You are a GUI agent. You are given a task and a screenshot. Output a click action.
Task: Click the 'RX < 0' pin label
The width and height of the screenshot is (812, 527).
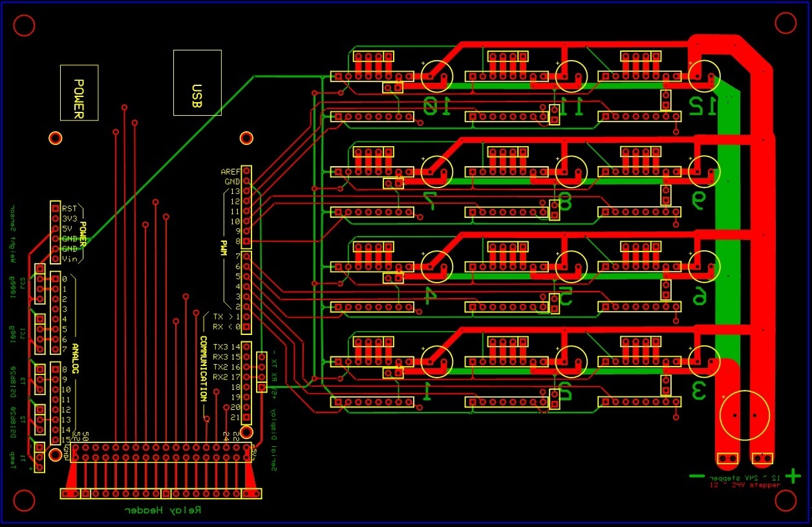point(226,327)
